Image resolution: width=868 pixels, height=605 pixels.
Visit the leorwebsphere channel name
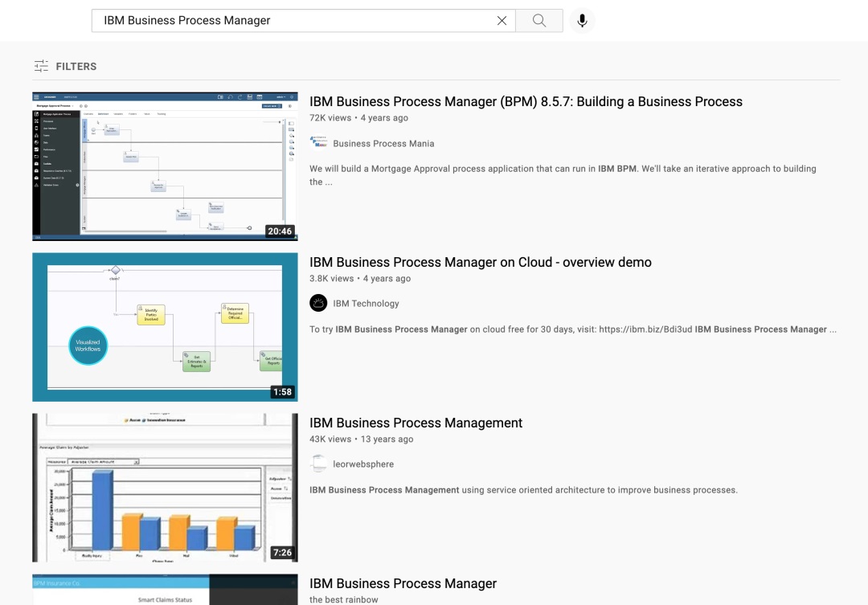363,464
